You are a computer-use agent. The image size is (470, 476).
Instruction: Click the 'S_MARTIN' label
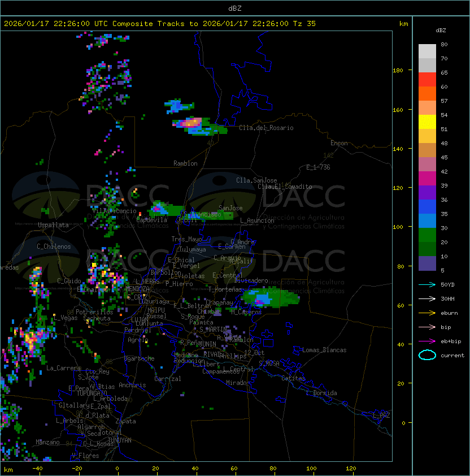tap(214, 330)
